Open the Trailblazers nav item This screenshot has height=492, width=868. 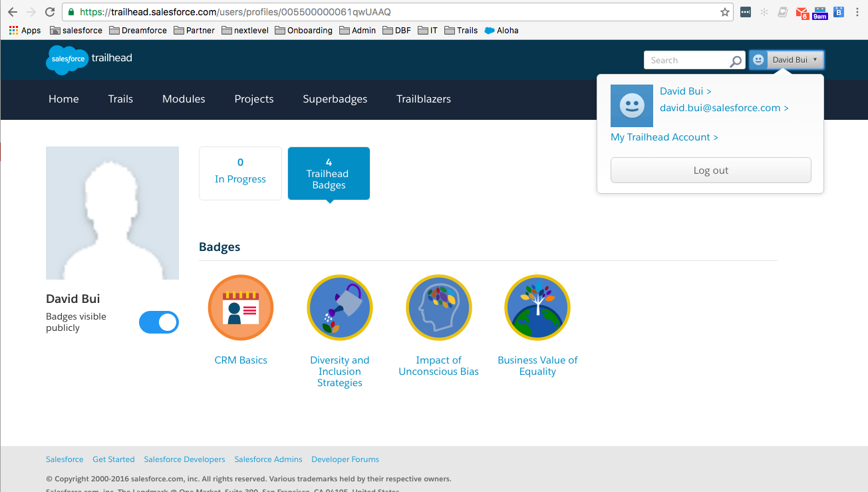pos(424,99)
